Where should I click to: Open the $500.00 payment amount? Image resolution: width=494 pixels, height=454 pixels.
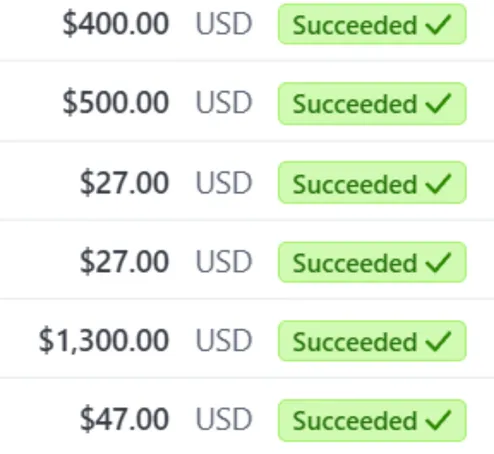coord(116,102)
